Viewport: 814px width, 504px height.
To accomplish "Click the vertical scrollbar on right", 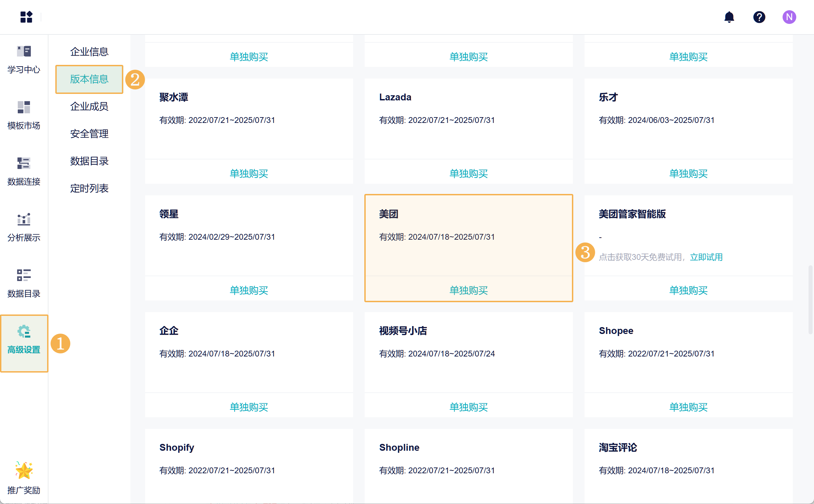I will tap(810, 299).
